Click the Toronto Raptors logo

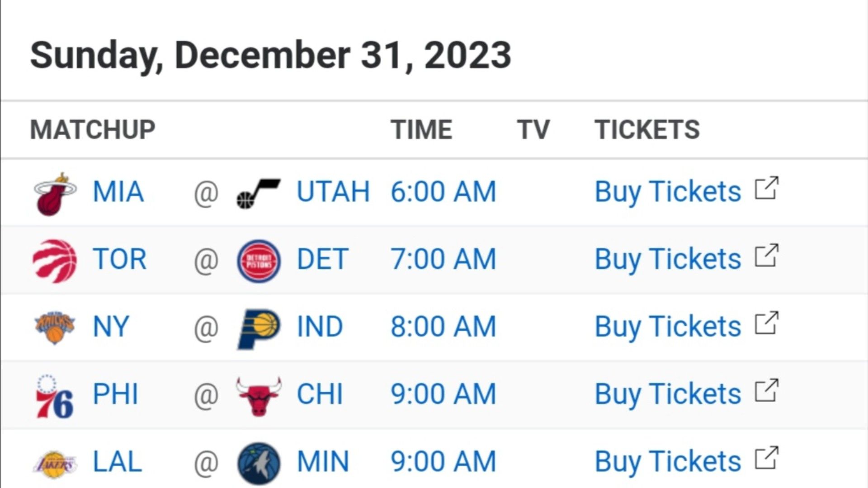click(x=55, y=261)
